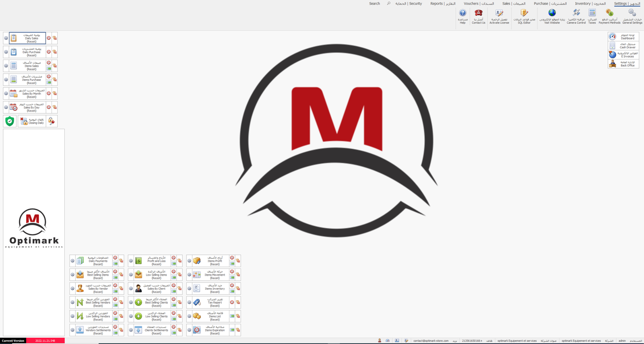Open Low Selling Items report
Image resolution: width=644 pixels, height=344 pixels.
pos(152,275)
